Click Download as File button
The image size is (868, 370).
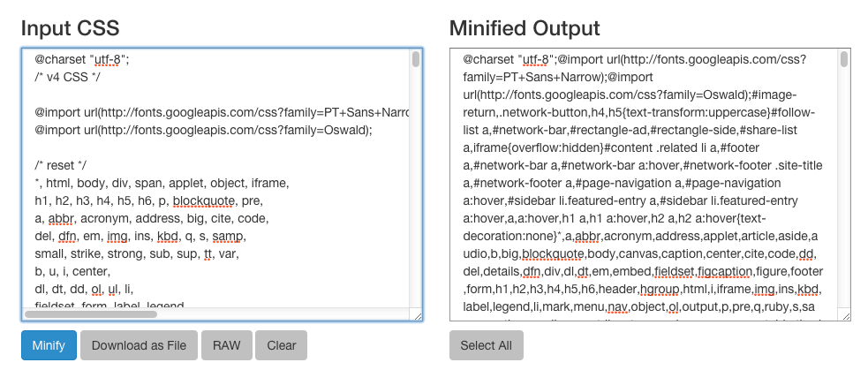[139, 345]
